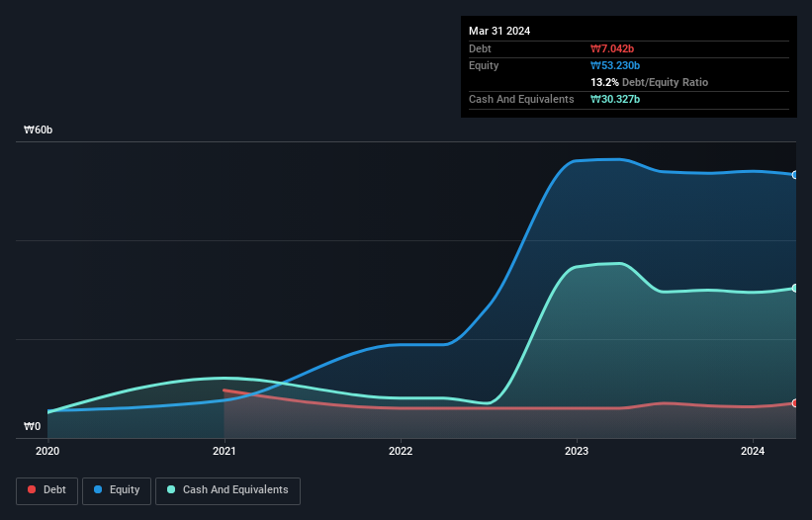This screenshot has height=520, width=812.
Task: Click the ₩30.327b cash value
Action: tap(615, 99)
